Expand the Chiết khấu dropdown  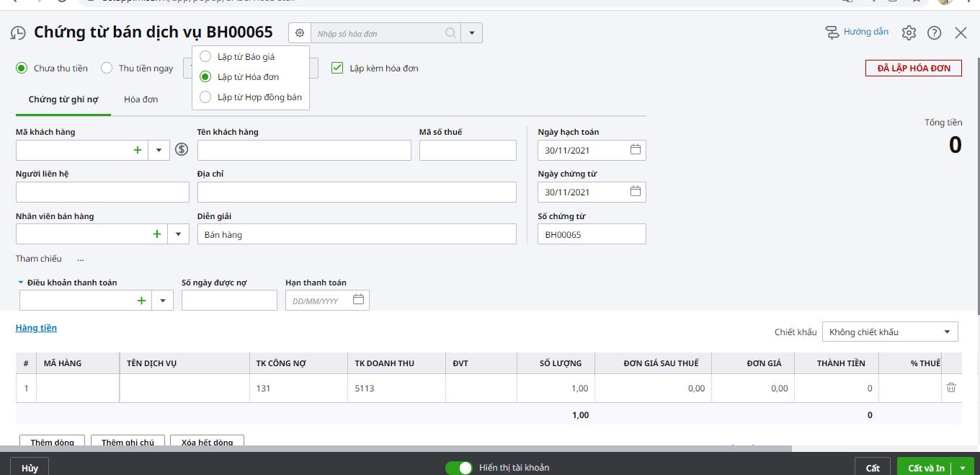tap(890, 332)
